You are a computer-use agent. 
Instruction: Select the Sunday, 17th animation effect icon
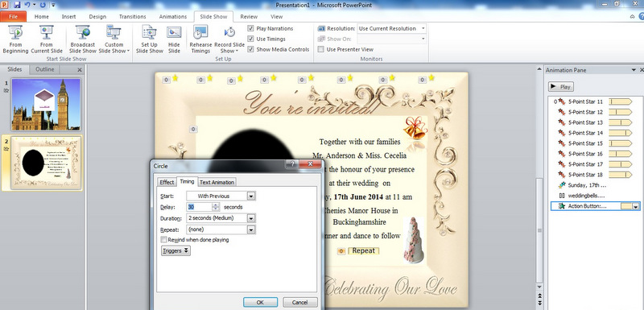click(x=562, y=184)
